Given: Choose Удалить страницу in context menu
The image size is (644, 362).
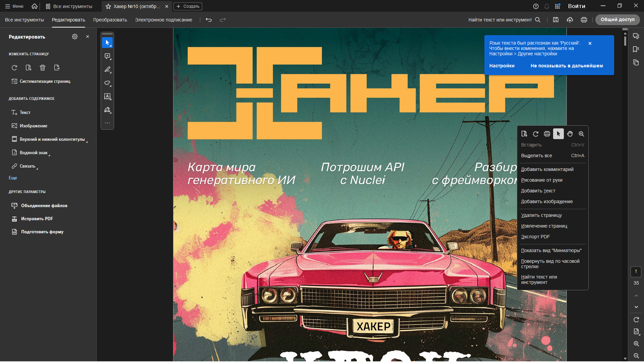Looking at the screenshot, I should pyautogui.click(x=553, y=215).
